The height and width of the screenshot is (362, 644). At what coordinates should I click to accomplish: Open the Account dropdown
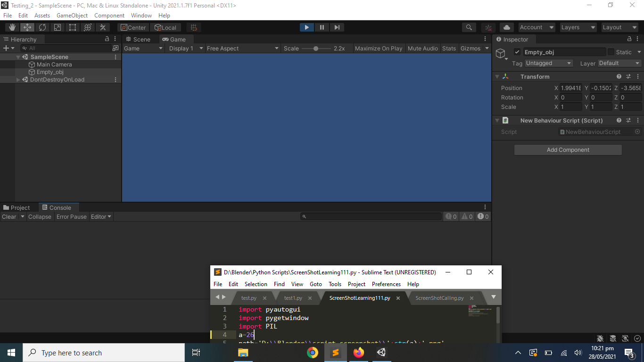pos(537,27)
